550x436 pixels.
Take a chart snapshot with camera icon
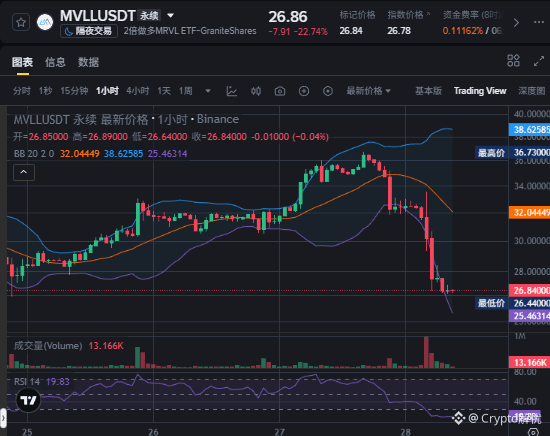tap(280, 92)
